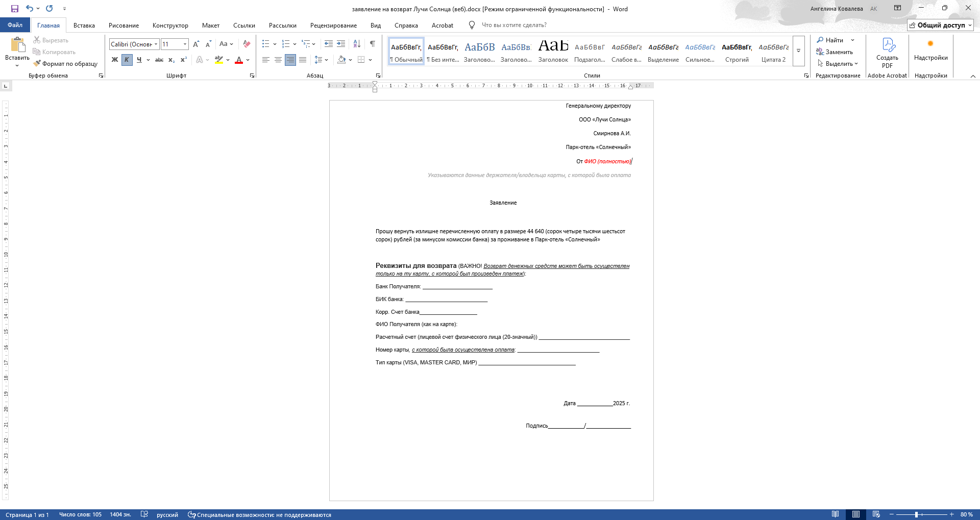
Task: Apply the Строгий style
Action: (737, 51)
